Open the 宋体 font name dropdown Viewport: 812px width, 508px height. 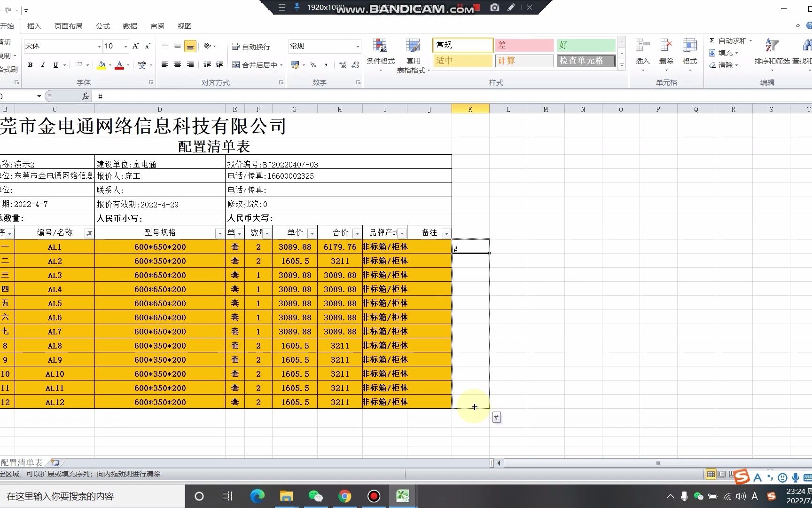click(99, 46)
